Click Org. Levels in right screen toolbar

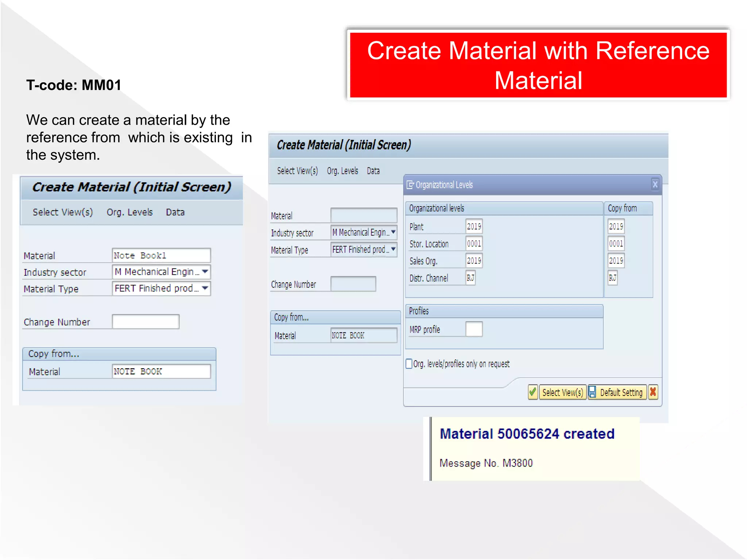[342, 171]
